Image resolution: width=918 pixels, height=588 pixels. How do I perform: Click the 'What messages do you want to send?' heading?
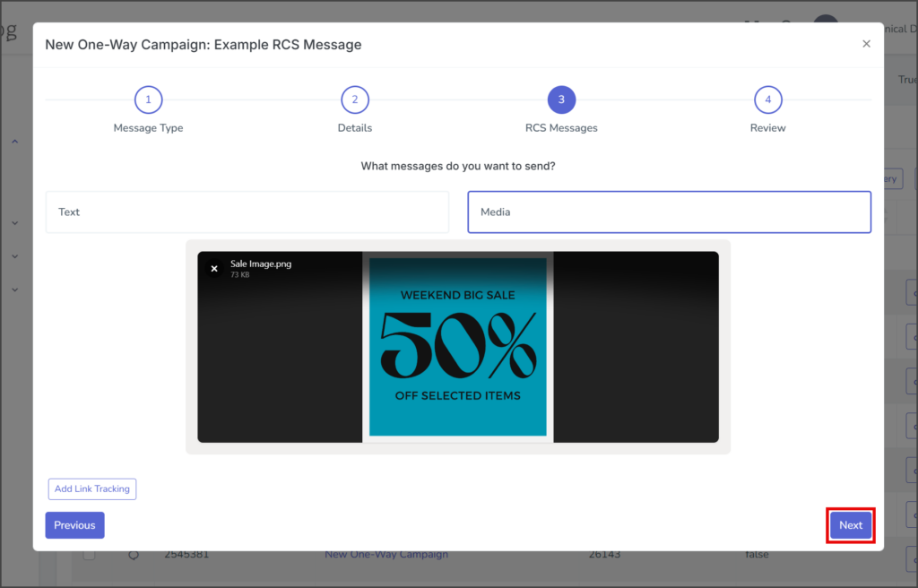coord(458,166)
